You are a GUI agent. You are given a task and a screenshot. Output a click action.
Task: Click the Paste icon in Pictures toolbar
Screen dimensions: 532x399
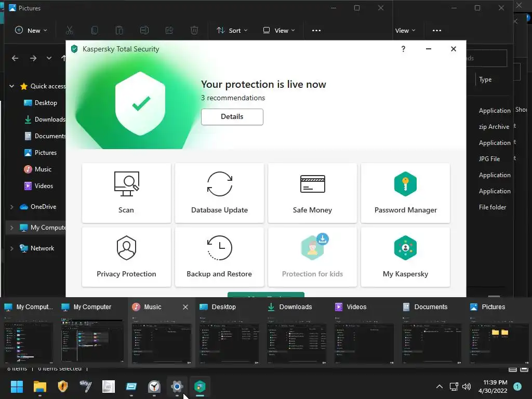click(x=119, y=30)
